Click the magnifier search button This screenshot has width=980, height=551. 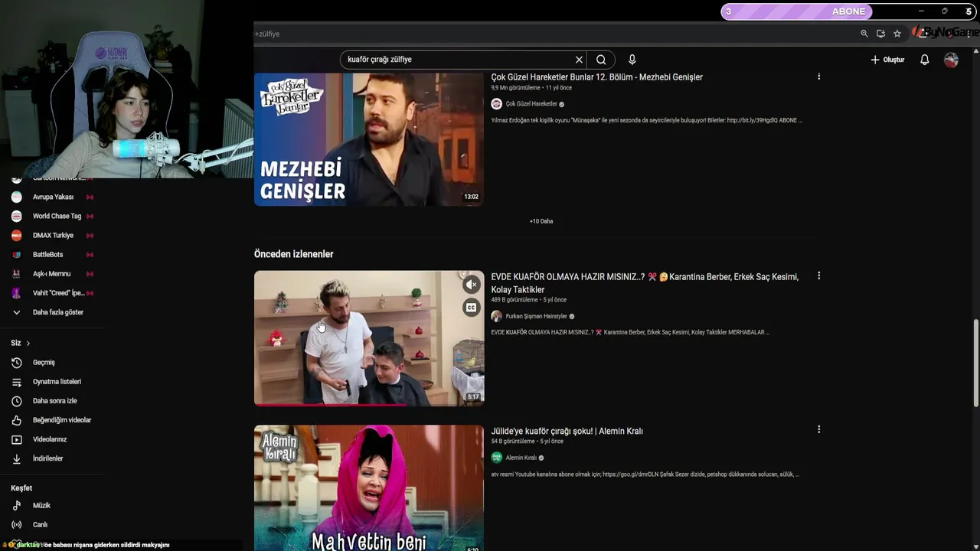point(601,60)
